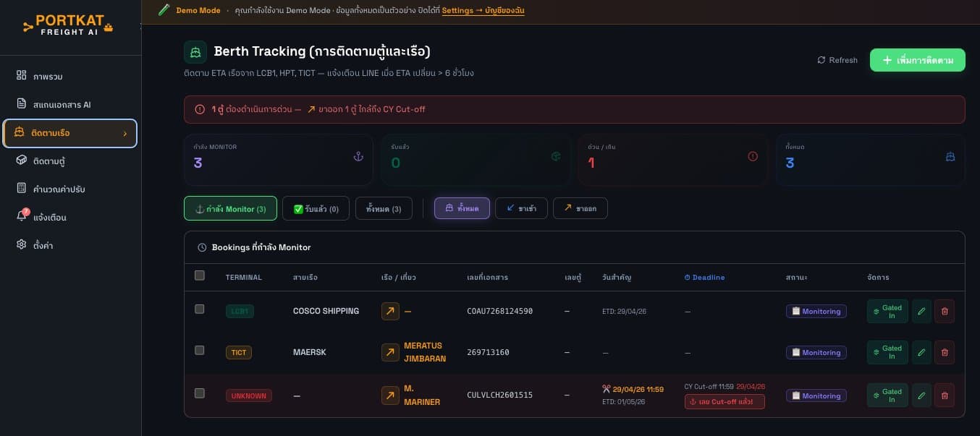The width and height of the screenshot is (980, 436).
Task: Filter by ขาเข้า inbound
Action: (521, 208)
